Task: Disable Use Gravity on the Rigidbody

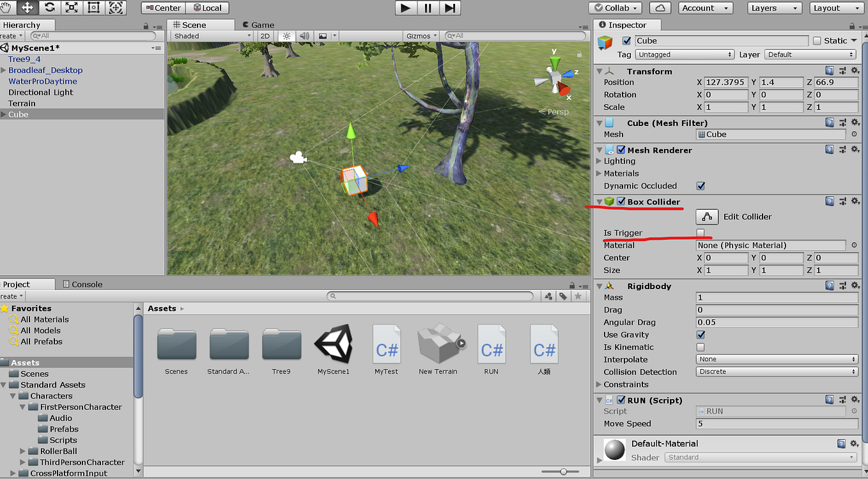Action: (x=701, y=334)
